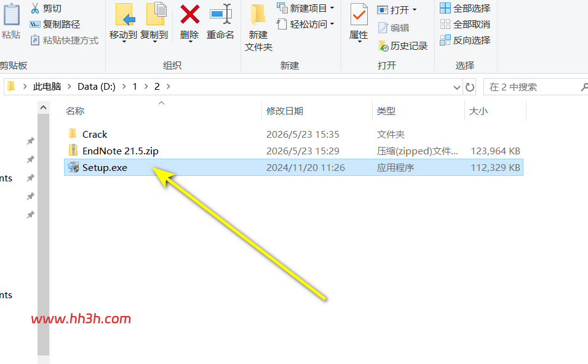This screenshot has width=588, height=364.
Task: Select the Rename icon in ribbon
Action: click(220, 14)
